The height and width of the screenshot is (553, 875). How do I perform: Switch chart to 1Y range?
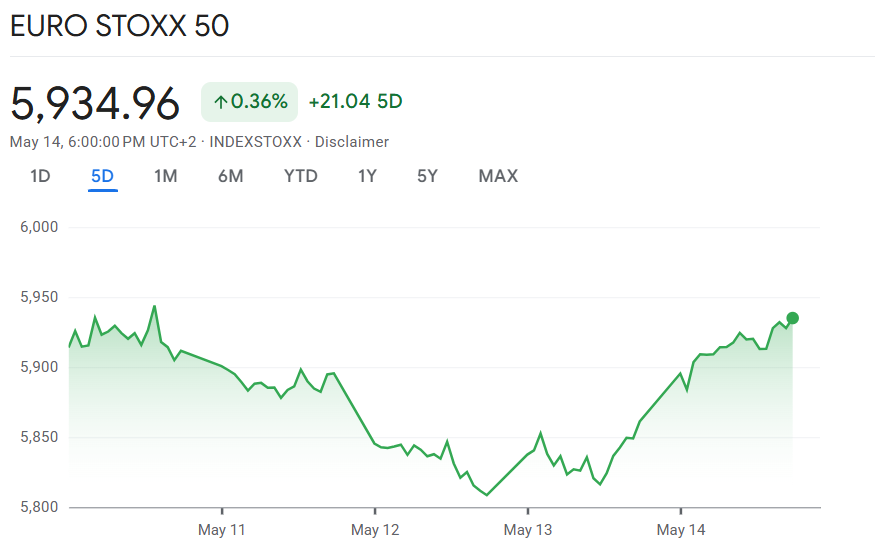[x=367, y=176]
